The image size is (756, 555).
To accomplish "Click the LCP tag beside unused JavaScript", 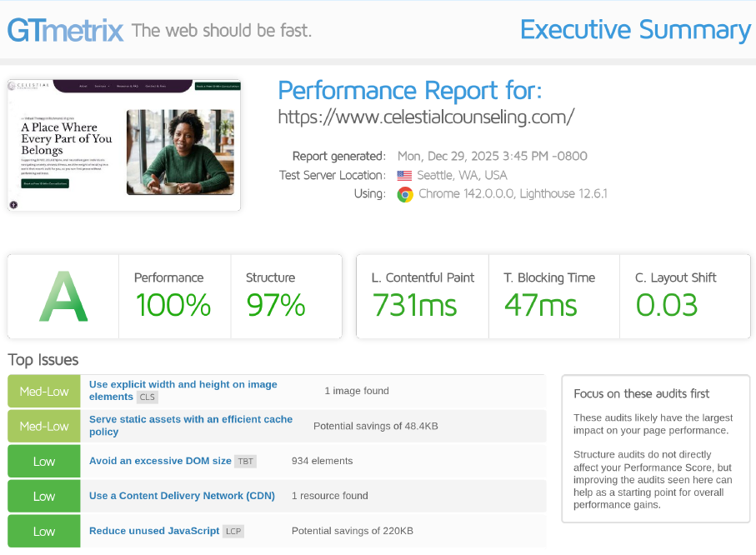I will click(x=233, y=531).
